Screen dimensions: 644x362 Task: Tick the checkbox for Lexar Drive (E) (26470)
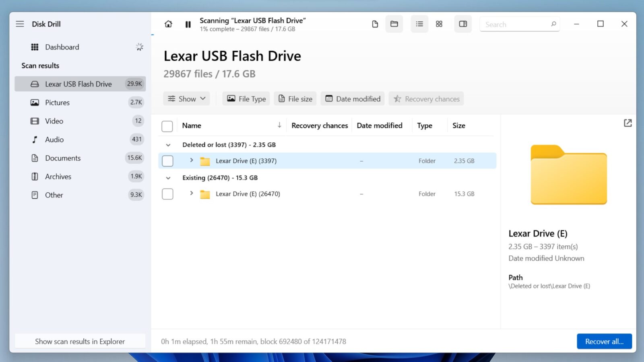(167, 193)
